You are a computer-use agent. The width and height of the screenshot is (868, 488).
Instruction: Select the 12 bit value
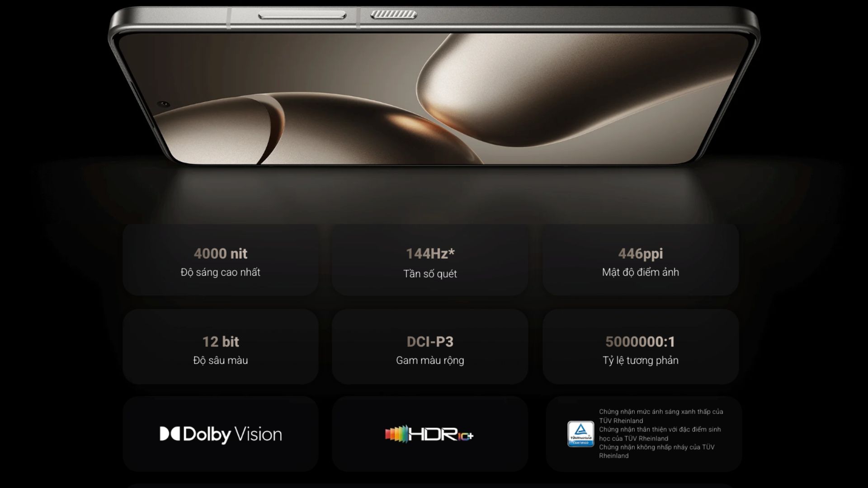point(221,342)
